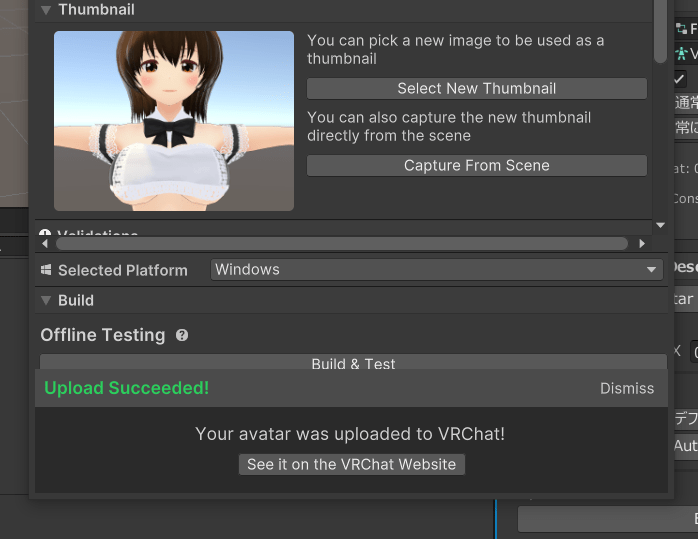Click the vertical scrollbar down arrow

(x=660, y=227)
